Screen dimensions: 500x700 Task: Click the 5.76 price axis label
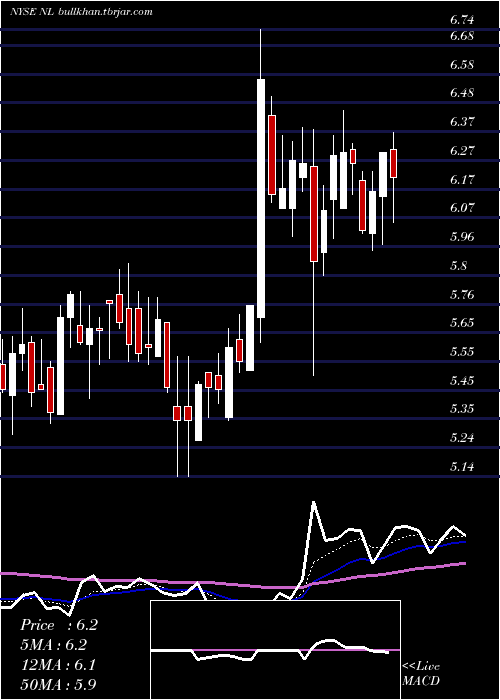tap(462, 294)
